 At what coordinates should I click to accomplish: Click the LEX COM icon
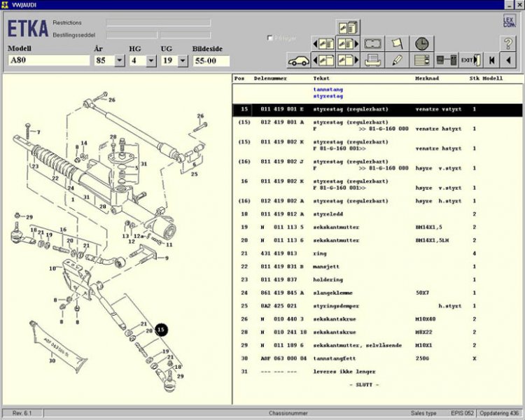pyautogui.click(x=509, y=22)
